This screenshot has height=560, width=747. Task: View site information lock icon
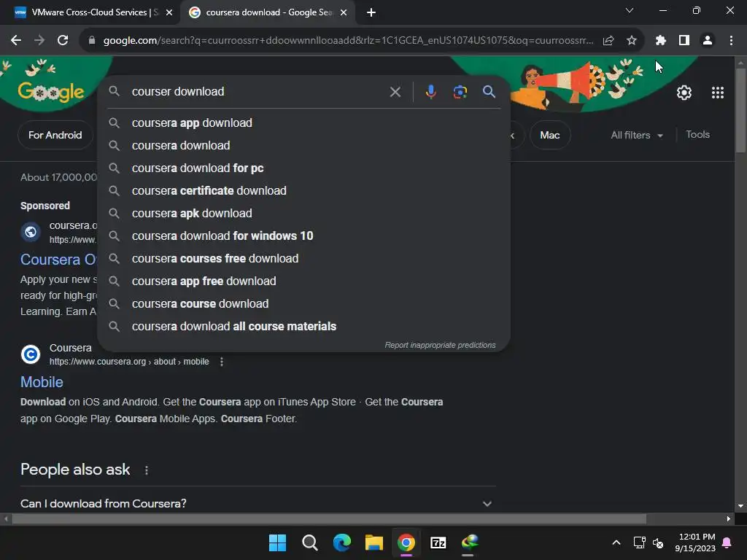coord(92,41)
